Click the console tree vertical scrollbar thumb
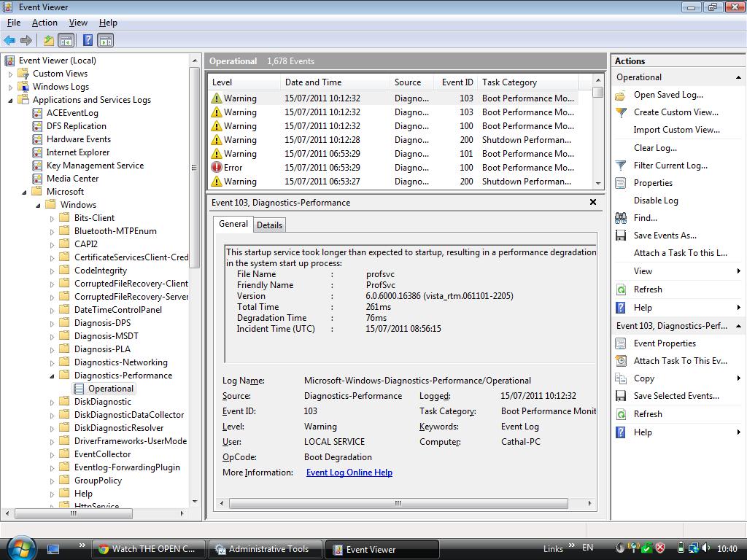747x560 pixels. [194, 168]
